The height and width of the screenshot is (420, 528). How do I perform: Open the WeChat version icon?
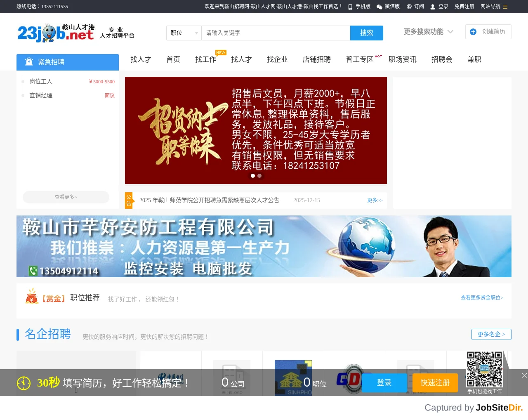[379, 7]
